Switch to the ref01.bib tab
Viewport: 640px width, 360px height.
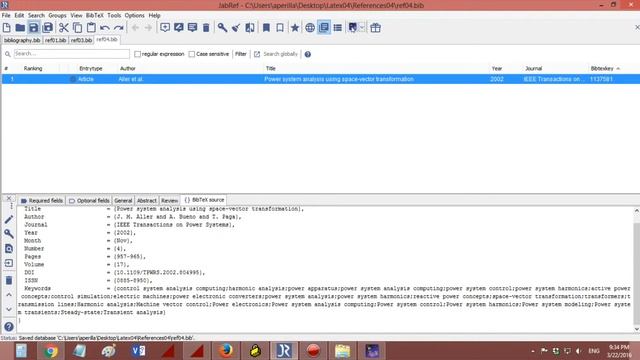(56, 40)
